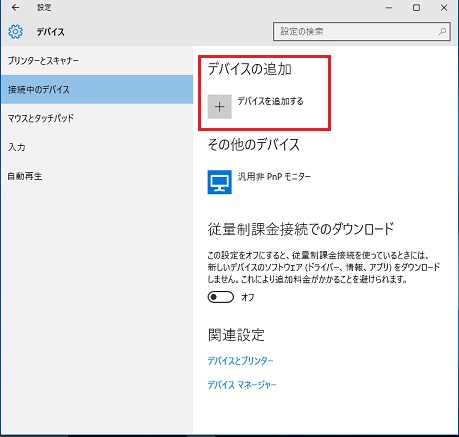
Task: Open デバイス マネージャー link
Action: [x=242, y=385]
